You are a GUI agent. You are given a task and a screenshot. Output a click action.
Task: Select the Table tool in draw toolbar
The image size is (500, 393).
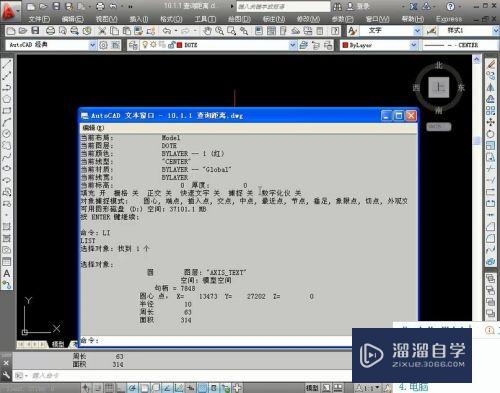click(7, 262)
